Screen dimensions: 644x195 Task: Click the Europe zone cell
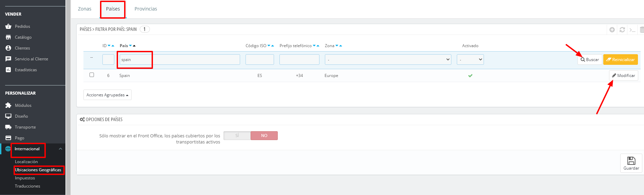click(x=331, y=76)
